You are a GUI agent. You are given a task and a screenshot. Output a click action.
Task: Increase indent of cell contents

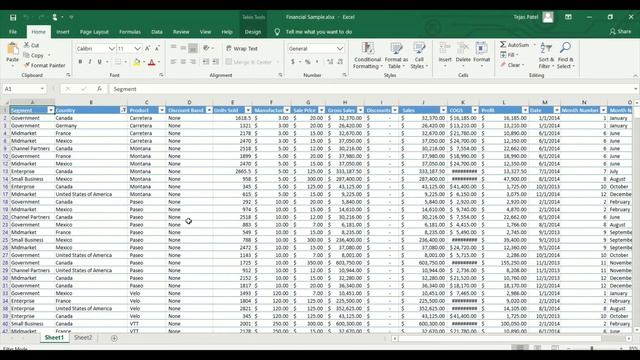click(215, 62)
